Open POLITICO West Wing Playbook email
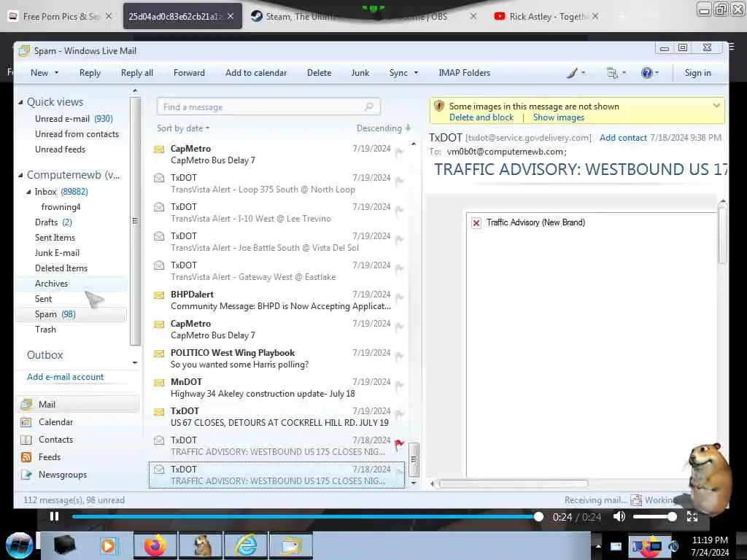The image size is (747, 560). point(279,359)
